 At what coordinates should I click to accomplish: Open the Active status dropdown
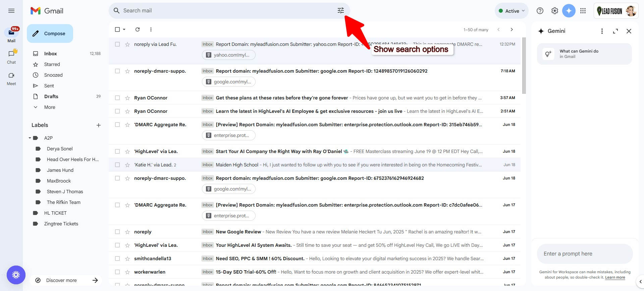512,11
